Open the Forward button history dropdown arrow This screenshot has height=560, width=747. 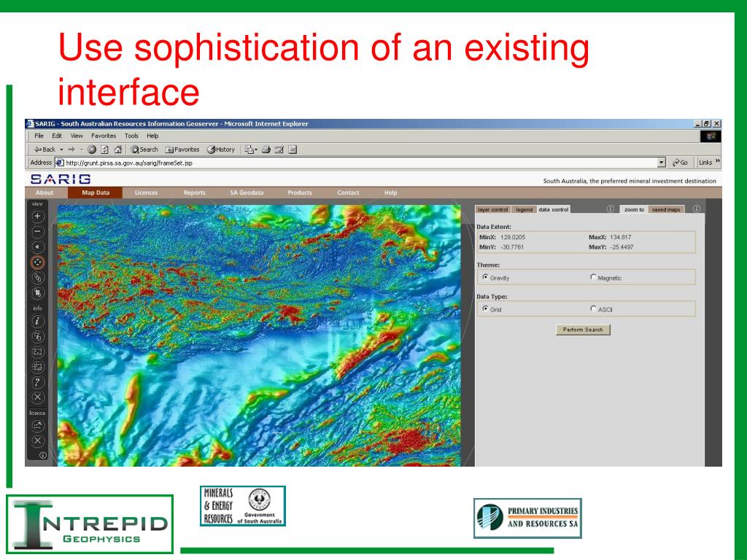click(81, 149)
